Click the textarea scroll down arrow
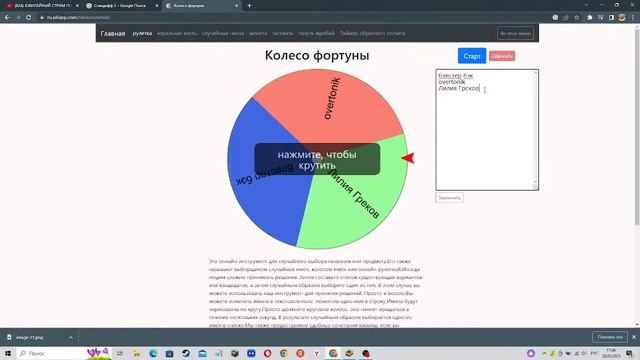This screenshot has width=640, height=360. pyautogui.click(x=536, y=182)
